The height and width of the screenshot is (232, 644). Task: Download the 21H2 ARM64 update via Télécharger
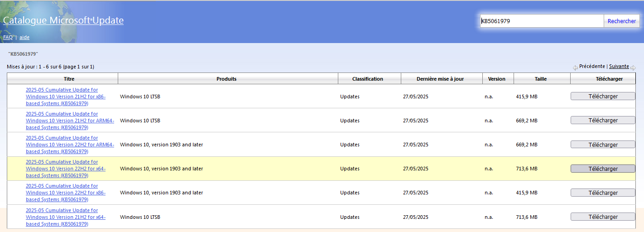[603, 120]
